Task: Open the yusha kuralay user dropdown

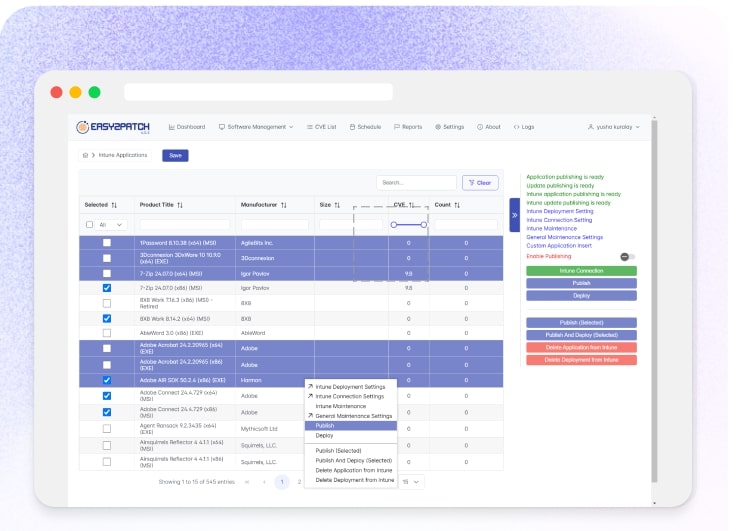Action: [614, 127]
